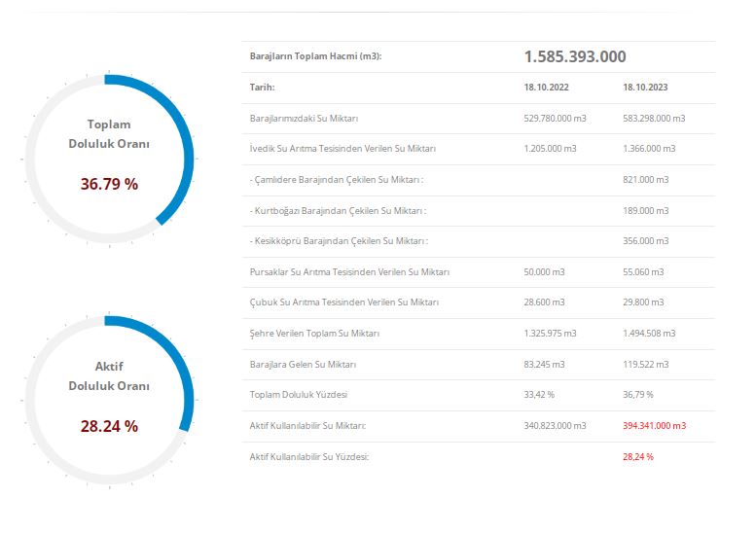Select the 583.298.000 m3 water amount value
The image size is (756, 533).
coord(654,119)
